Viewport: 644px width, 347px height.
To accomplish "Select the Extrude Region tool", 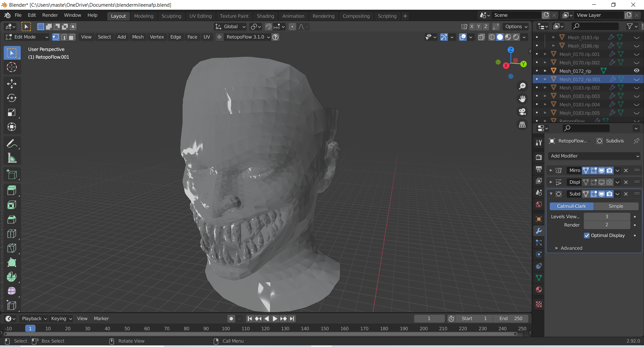I will 12,190.
